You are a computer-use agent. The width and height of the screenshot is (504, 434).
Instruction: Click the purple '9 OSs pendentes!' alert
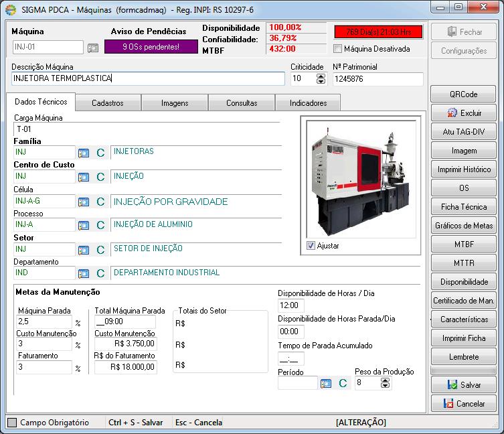pyautogui.click(x=151, y=47)
